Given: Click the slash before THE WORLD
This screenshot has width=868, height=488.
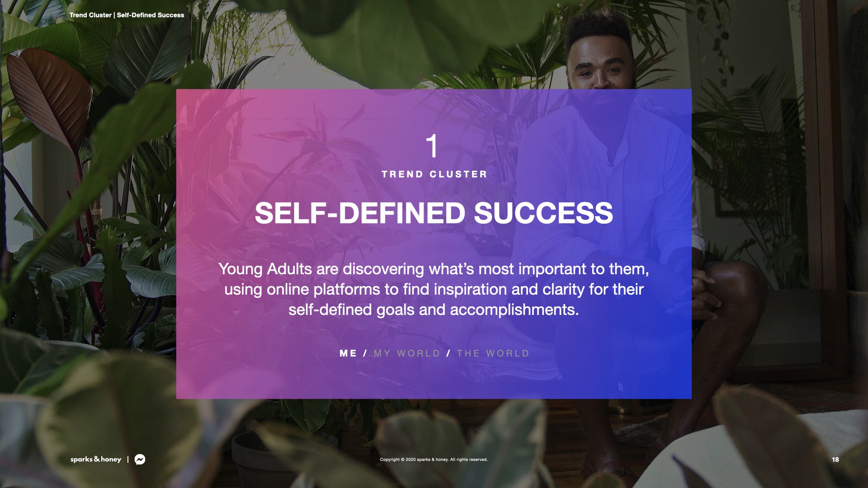Looking at the screenshot, I should pos(448,353).
